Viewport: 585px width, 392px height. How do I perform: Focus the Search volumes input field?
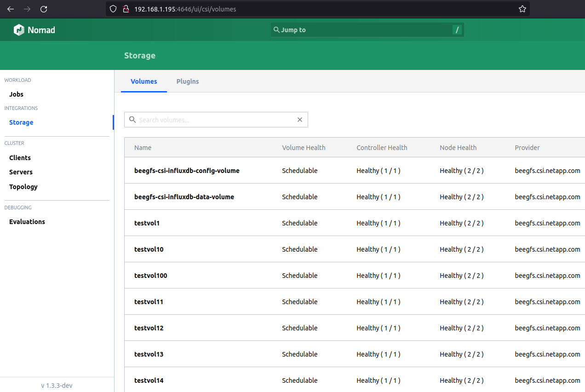point(216,120)
